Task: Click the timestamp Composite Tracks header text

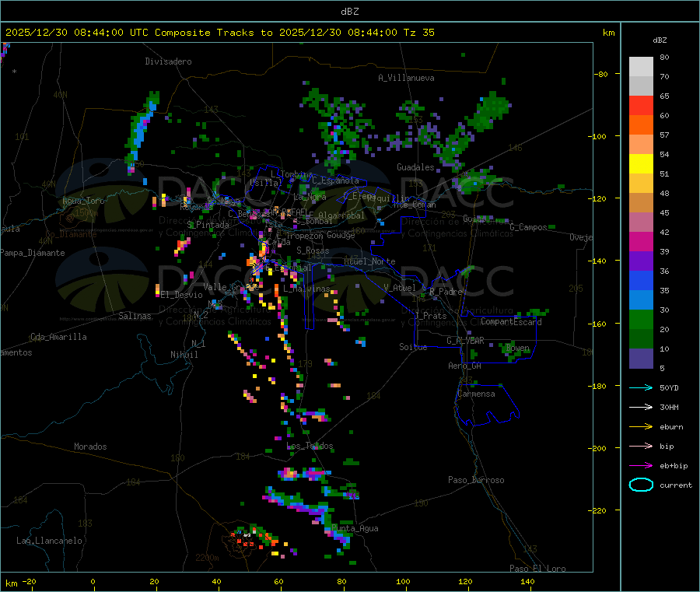Action: tap(219, 33)
